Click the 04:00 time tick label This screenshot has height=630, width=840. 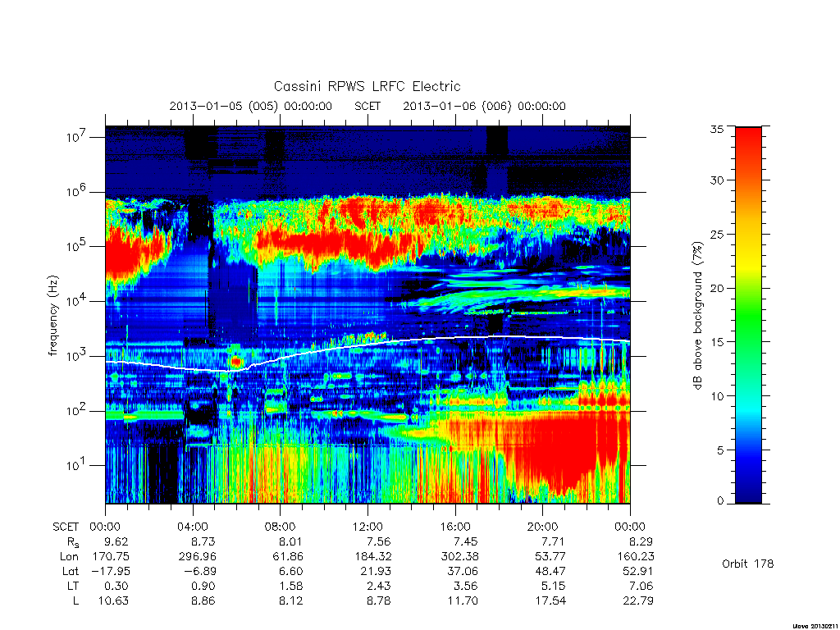[193, 527]
